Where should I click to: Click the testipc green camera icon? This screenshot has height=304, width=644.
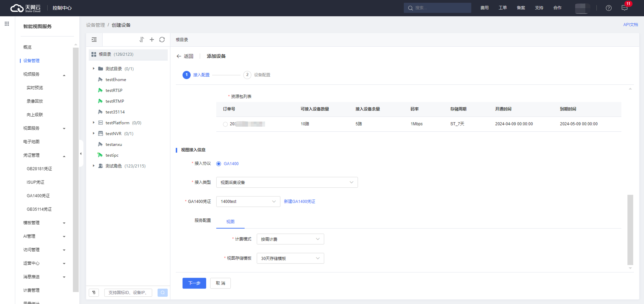pyautogui.click(x=100, y=155)
